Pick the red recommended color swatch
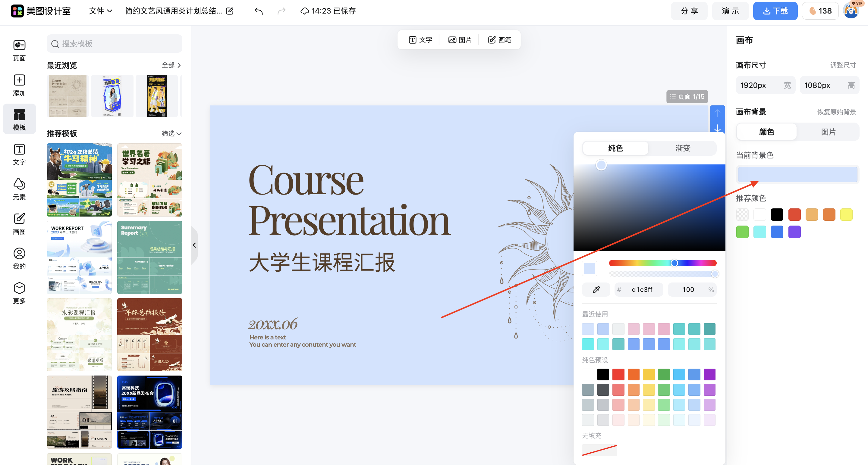This screenshot has height=465, width=868. coord(794,214)
